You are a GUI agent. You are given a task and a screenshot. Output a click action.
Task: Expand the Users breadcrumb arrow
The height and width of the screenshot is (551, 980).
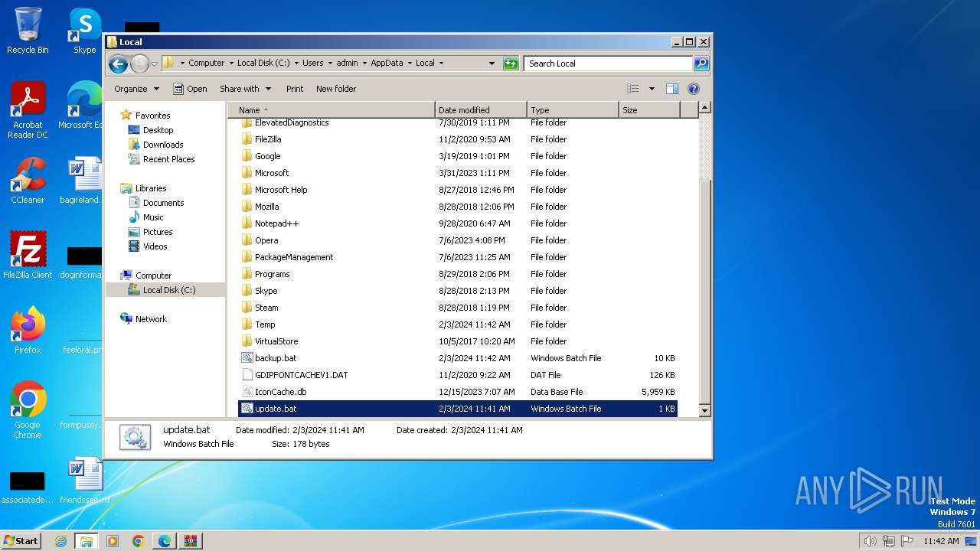330,64
